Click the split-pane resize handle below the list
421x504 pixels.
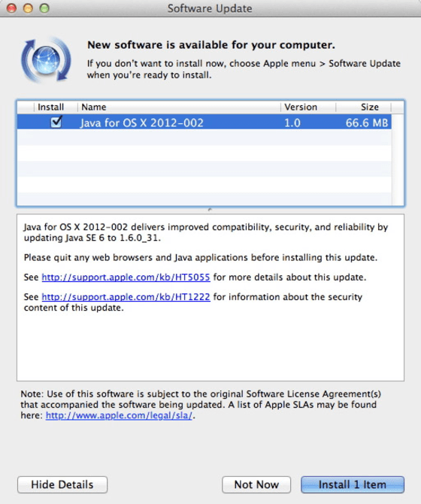210,210
